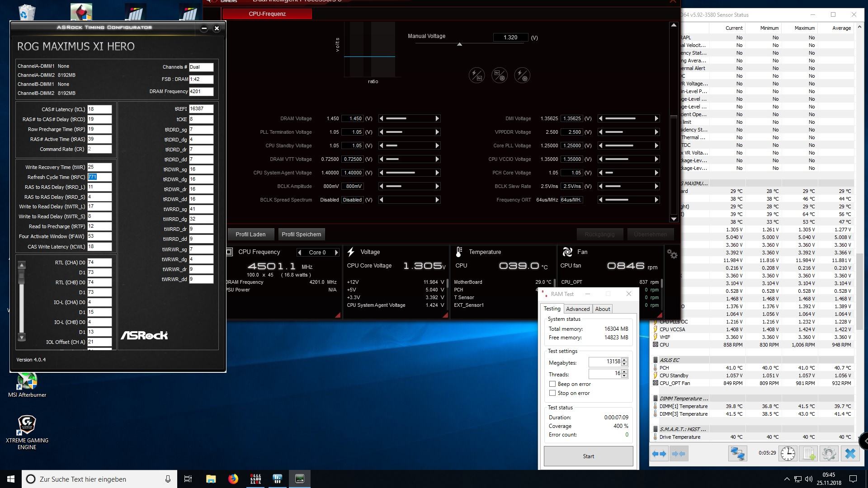
Task: Enable Stop on error checkbox
Action: pyautogui.click(x=552, y=393)
